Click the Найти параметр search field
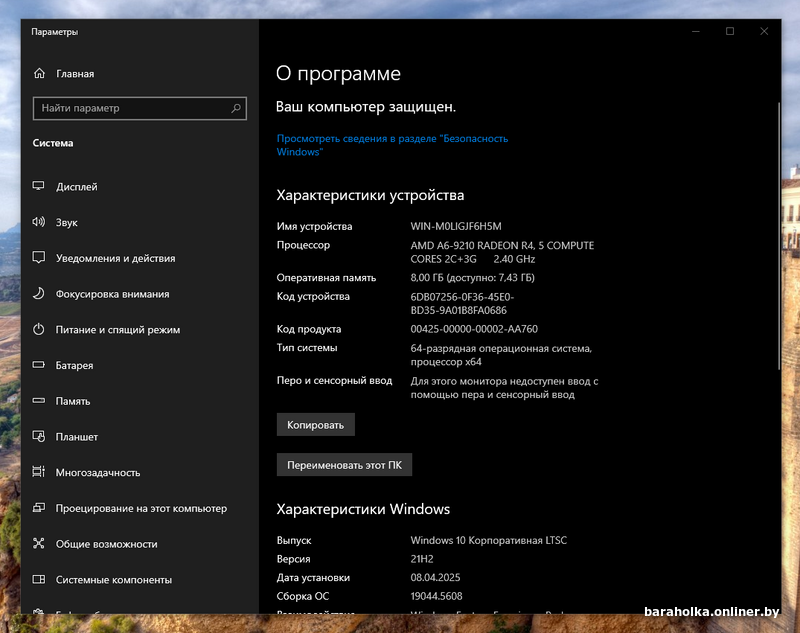Screen dimensions: 800x633 pyautogui.click(x=139, y=108)
